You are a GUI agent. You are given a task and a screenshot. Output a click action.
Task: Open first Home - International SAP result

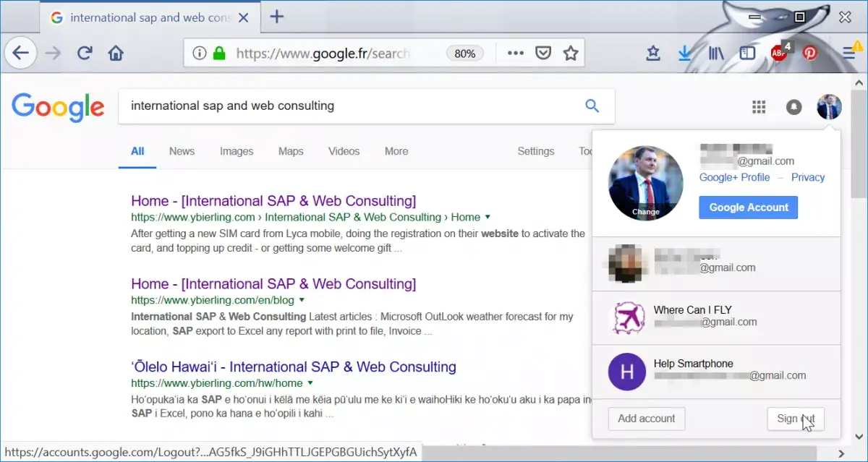click(273, 201)
